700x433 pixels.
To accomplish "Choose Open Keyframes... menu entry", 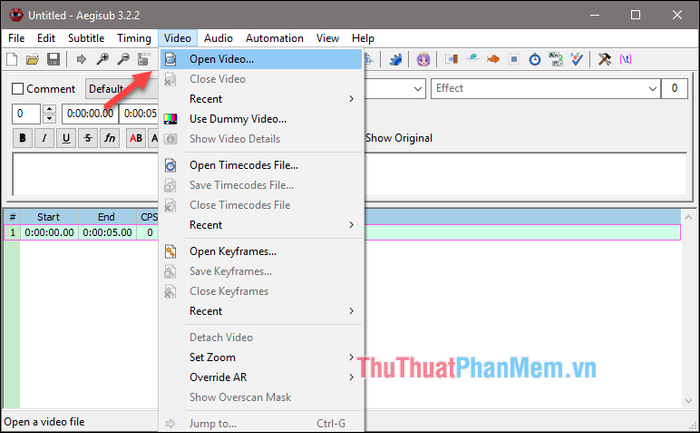I will pos(261,251).
